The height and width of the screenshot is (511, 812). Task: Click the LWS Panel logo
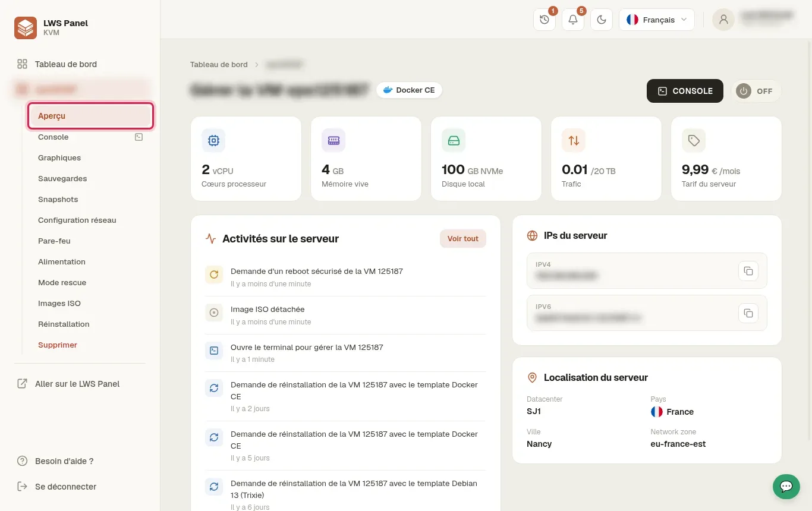(26, 28)
